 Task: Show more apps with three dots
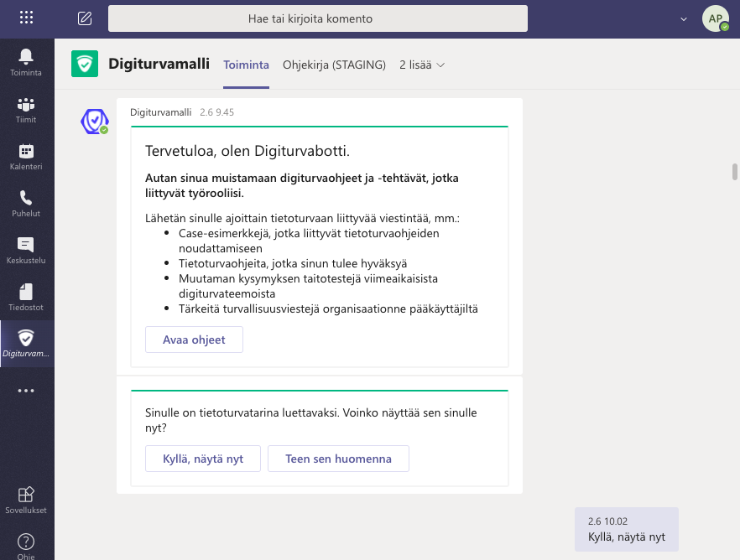coord(26,391)
